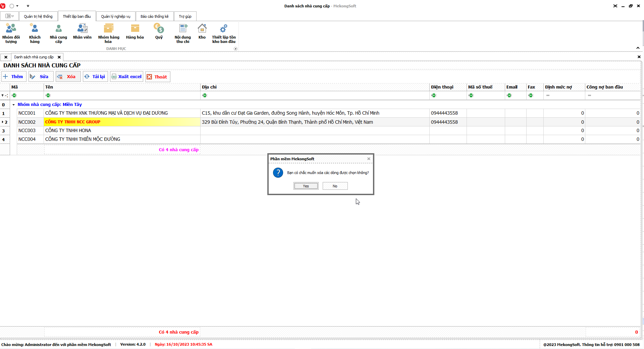The width and height of the screenshot is (644, 349).
Task: Open the Báo cáo thống kê tab
Action: 154,16
